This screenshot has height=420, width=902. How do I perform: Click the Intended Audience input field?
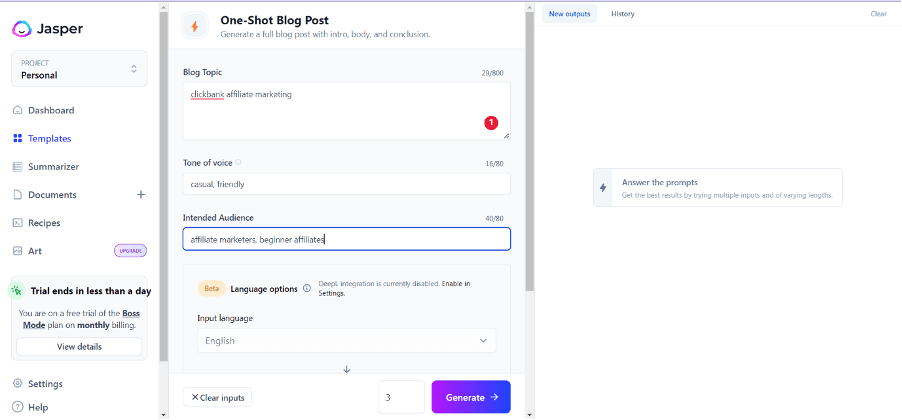[346, 239]
